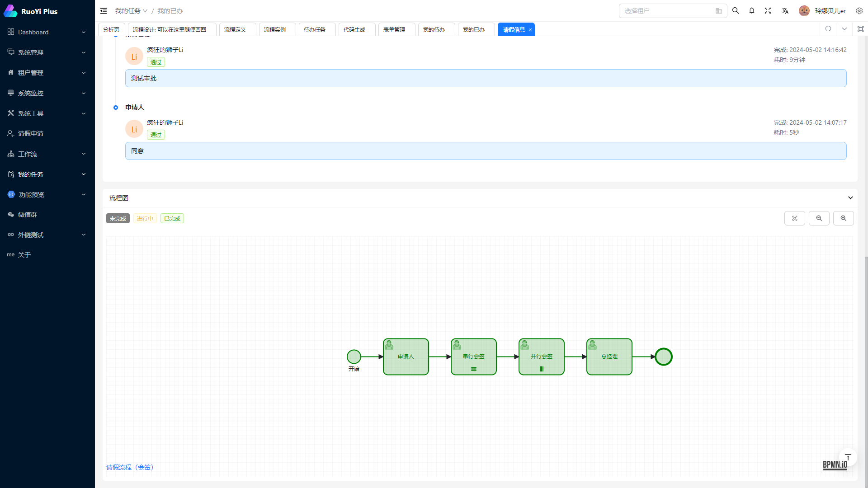Expand the 租户管理 sidebar menu
The height and width of the screenshot is (488, 868).
[47, 73]
